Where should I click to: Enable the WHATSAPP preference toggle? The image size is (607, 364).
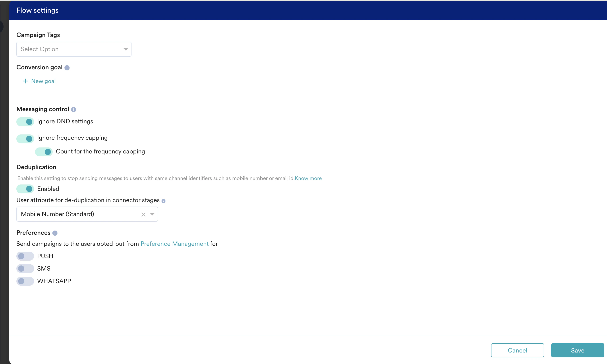pos(25,281)
